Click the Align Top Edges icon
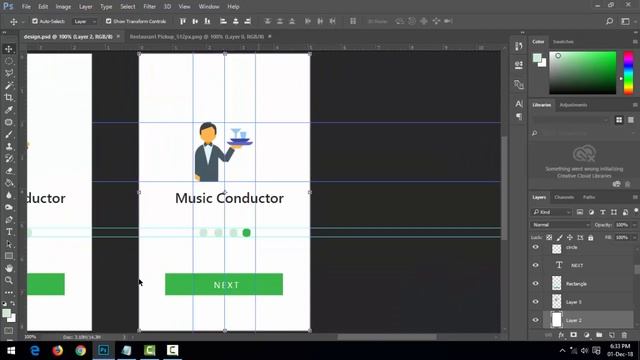 pyautogui.click(x=183, y=21)
